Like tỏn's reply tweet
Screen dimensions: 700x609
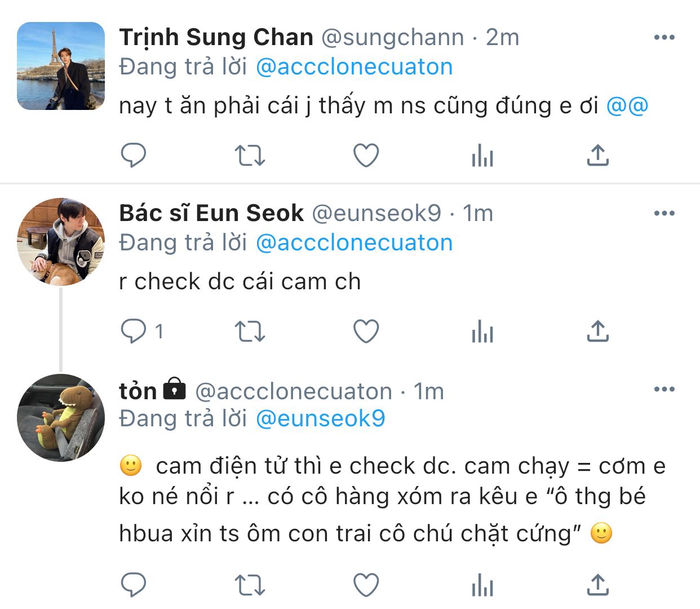pos(366,585)
